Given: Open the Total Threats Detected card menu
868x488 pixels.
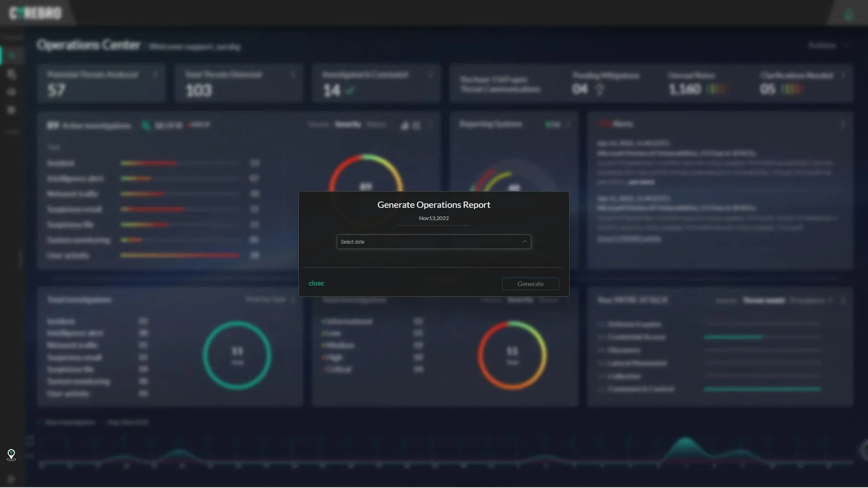Looking at the screenshot, I should (x=293, y=75).
